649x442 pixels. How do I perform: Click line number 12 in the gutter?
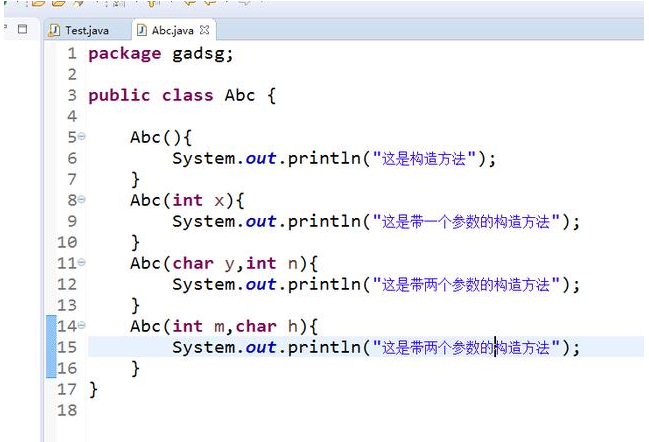coord(67,284)
